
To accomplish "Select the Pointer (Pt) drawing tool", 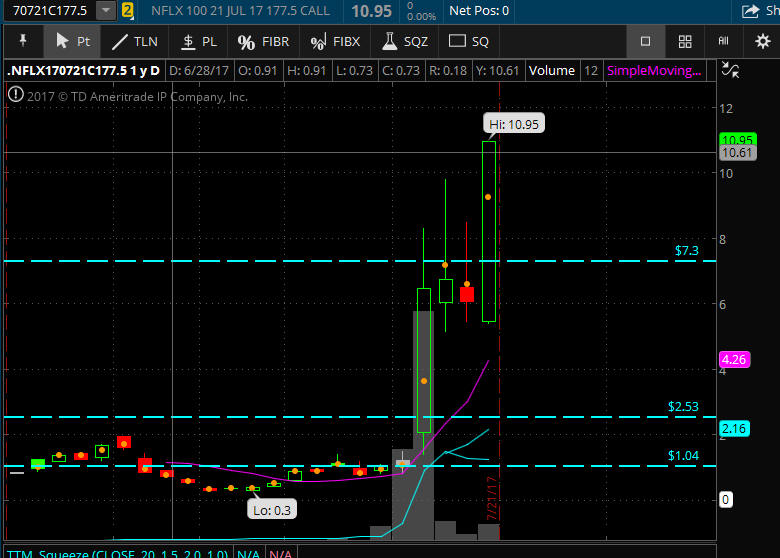I will [72, 42].
